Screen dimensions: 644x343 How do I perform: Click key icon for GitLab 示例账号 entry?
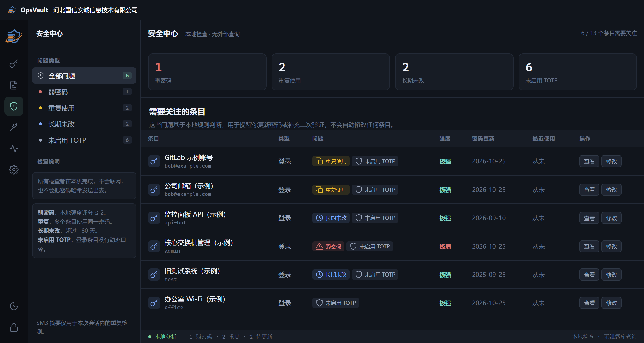tap(154, 161)
